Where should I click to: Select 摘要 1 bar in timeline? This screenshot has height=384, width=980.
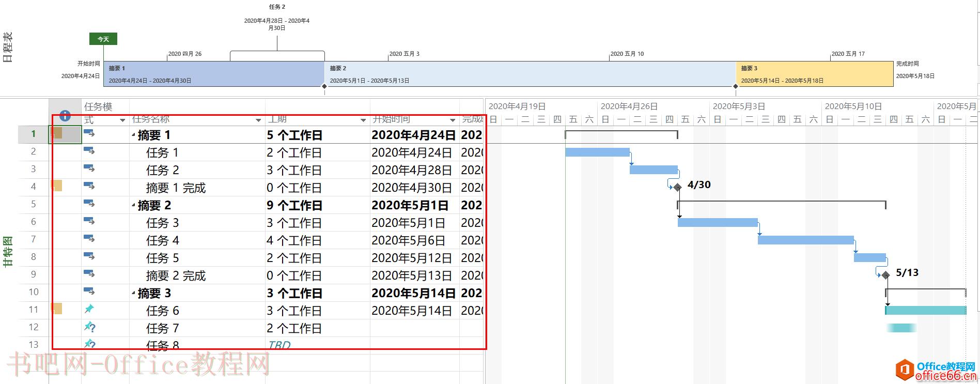click(x=214, y=74)
